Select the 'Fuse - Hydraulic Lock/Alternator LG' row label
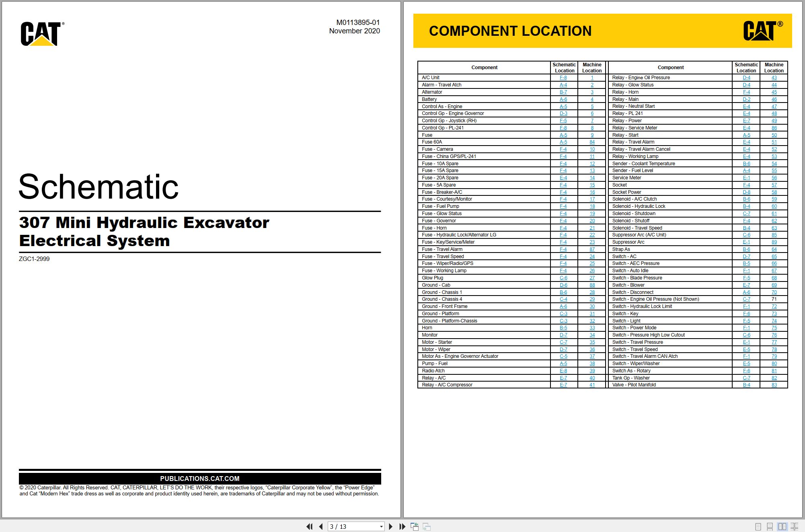The image size is (805, 532). pyautogui.click(x=459, y=235)
